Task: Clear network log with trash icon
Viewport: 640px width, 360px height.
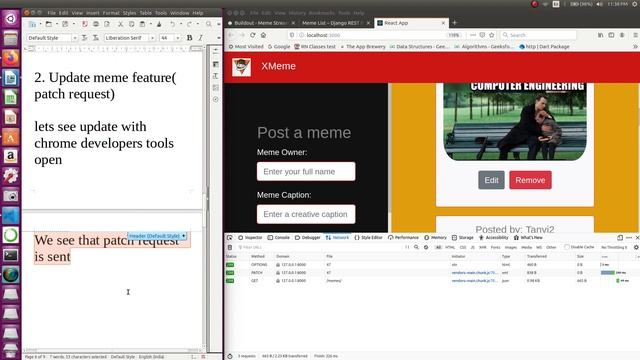Action: coord(230,247)
